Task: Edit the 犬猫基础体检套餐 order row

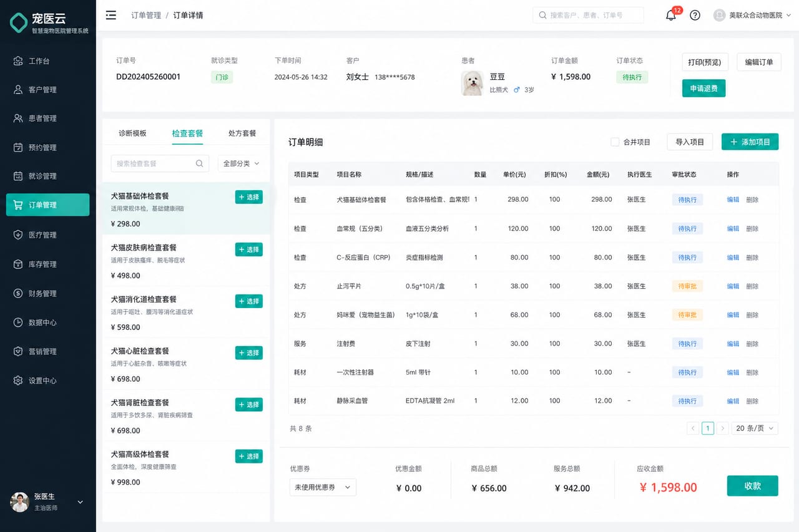Action: 733,200
